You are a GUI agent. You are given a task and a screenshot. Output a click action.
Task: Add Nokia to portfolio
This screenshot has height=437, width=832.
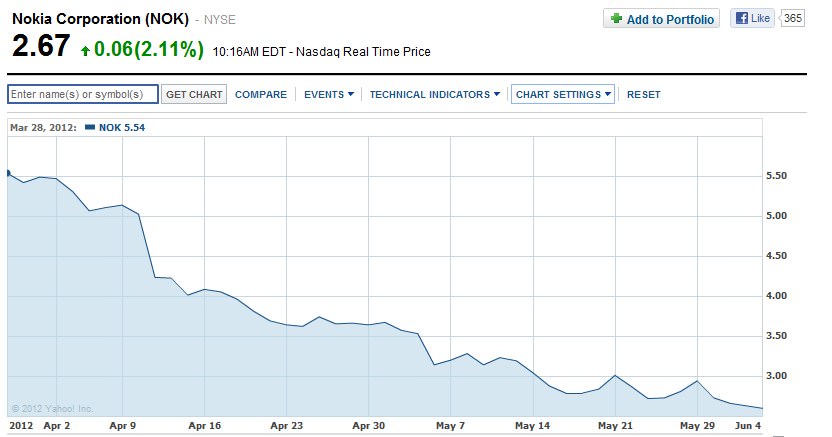pos(661,19)
